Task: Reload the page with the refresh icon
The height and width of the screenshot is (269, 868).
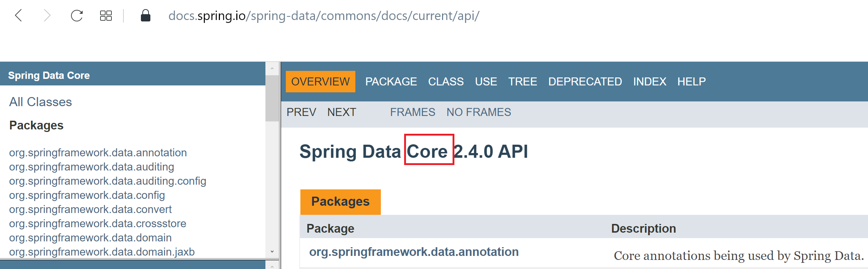Action: tap(76, 16)
